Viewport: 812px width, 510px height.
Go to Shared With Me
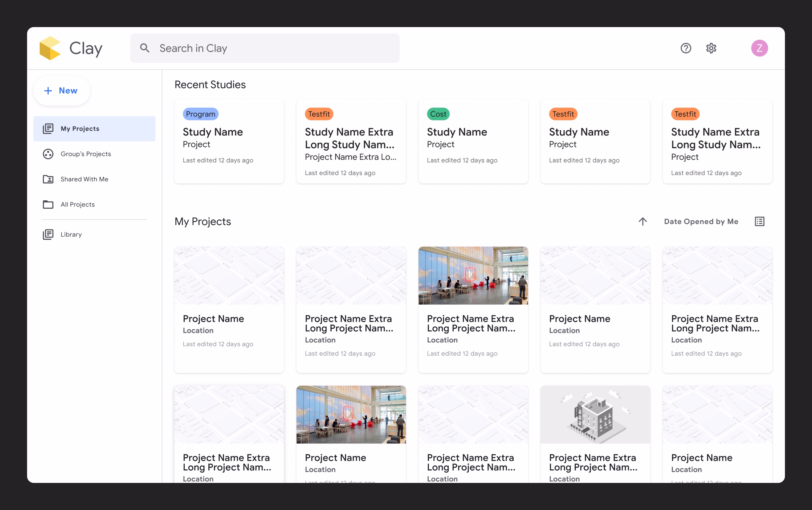[x=84, y=179]
